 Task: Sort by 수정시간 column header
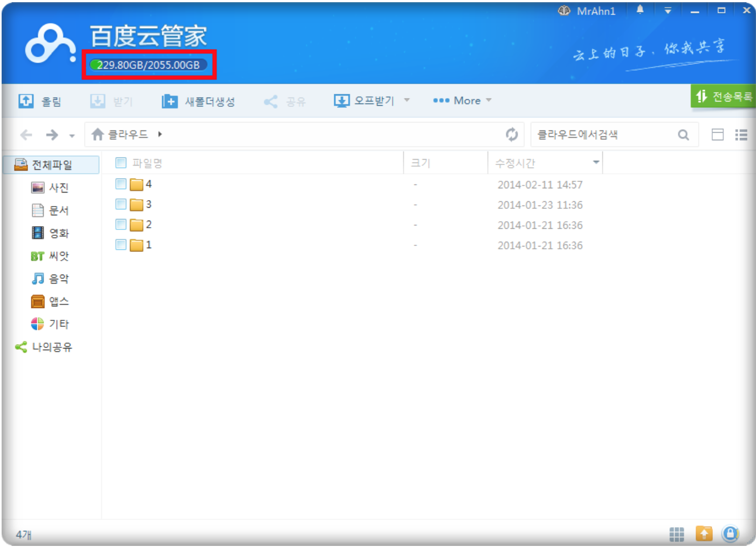pos(516,163)
